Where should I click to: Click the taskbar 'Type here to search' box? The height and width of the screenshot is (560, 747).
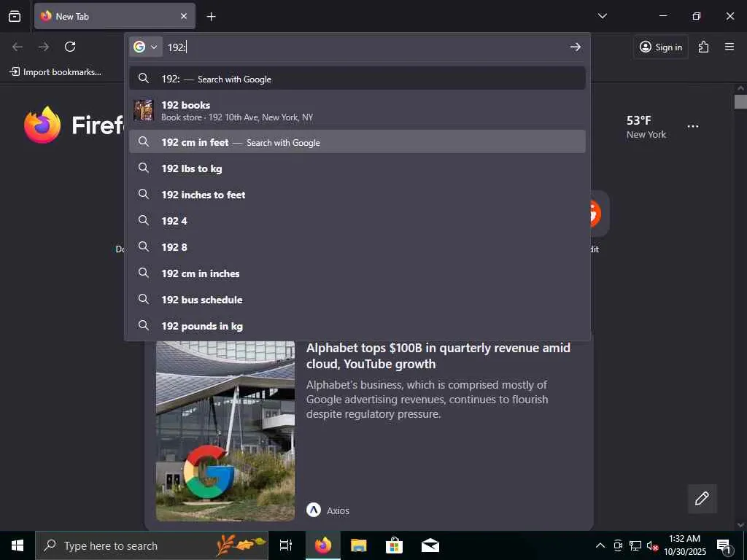(x=152, y=545)
